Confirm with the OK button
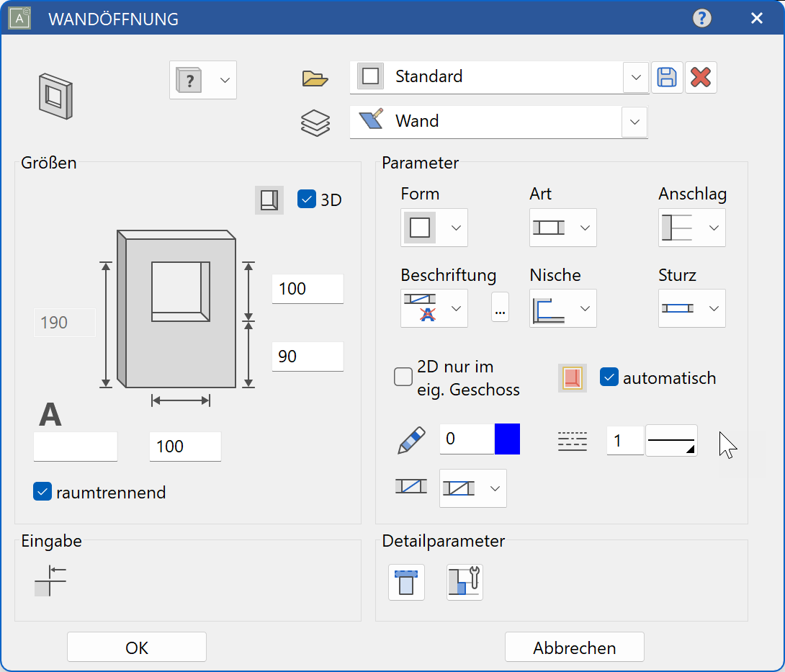 point(137,648)
